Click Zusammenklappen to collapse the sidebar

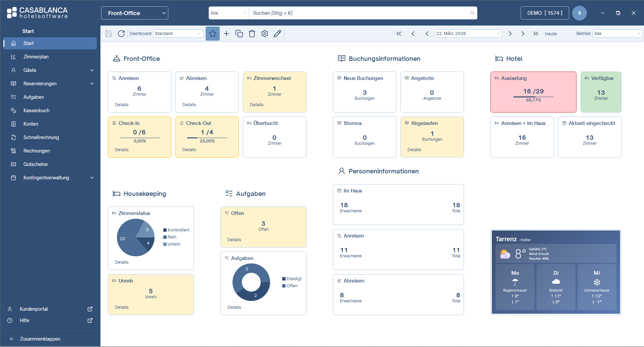tap(40, 339)
